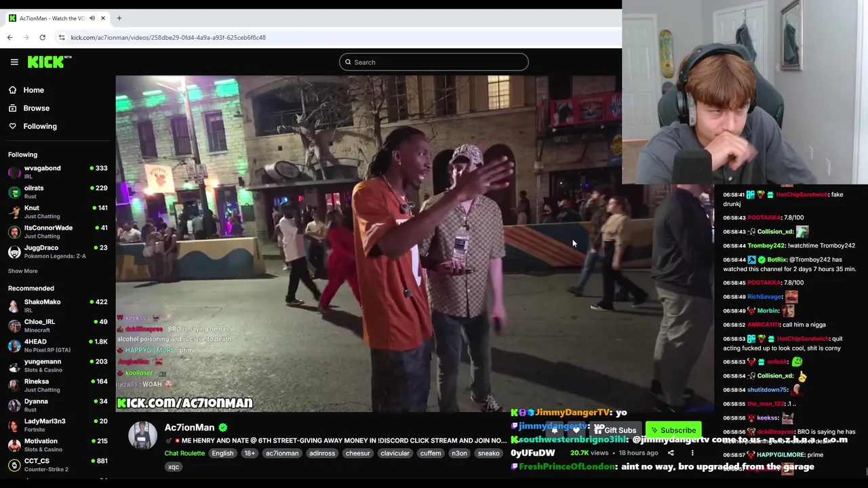Open JuggDraco channel in sidebar
The height and width of the screenshot is (488, 868).
click(58, 251)
